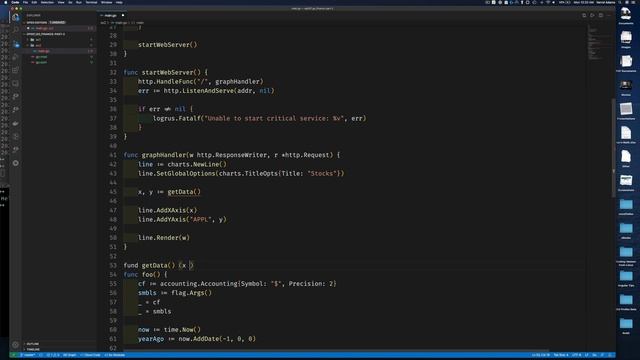Click the editor vertical scrollbar
Image resolution: width=640 pixels, height=360 pixels.
(613, 147)
